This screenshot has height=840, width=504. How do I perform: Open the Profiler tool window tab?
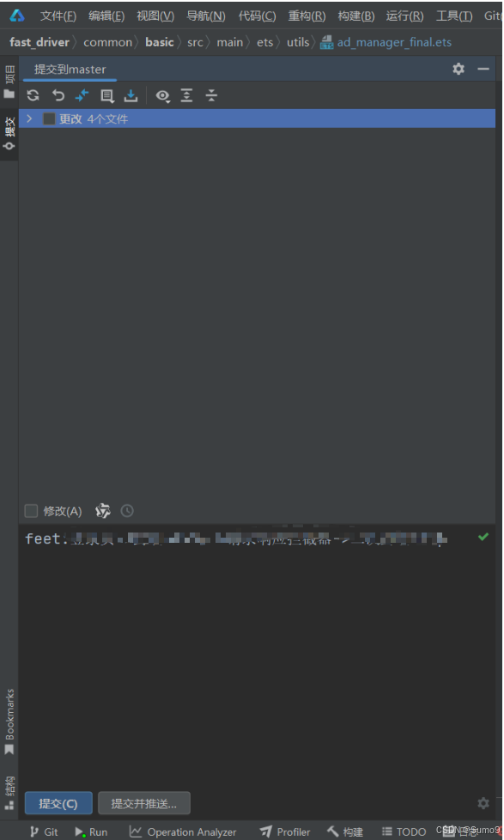coord(285,831)
